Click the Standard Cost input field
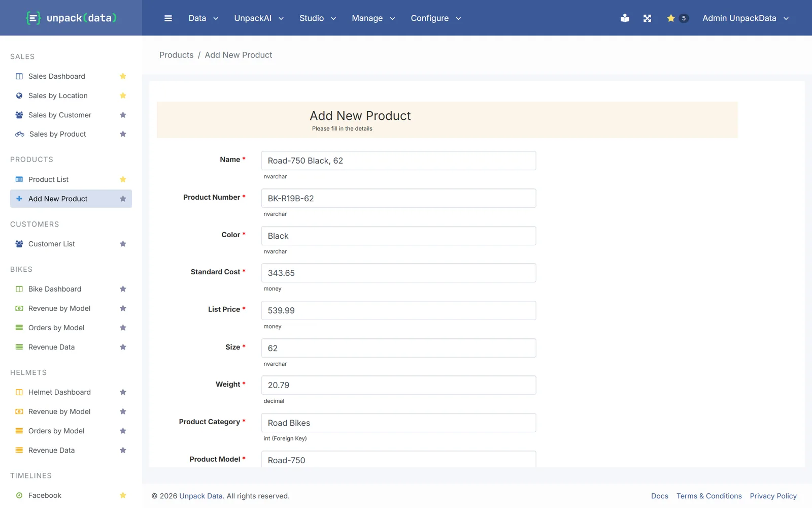This screenshot has height=508, width=812. click(x=398, y=273)
